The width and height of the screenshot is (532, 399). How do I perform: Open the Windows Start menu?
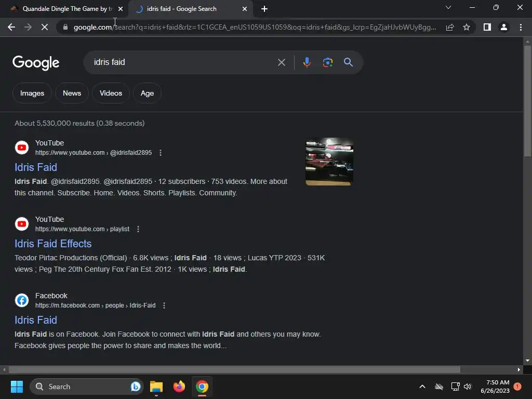click(17, 387)
